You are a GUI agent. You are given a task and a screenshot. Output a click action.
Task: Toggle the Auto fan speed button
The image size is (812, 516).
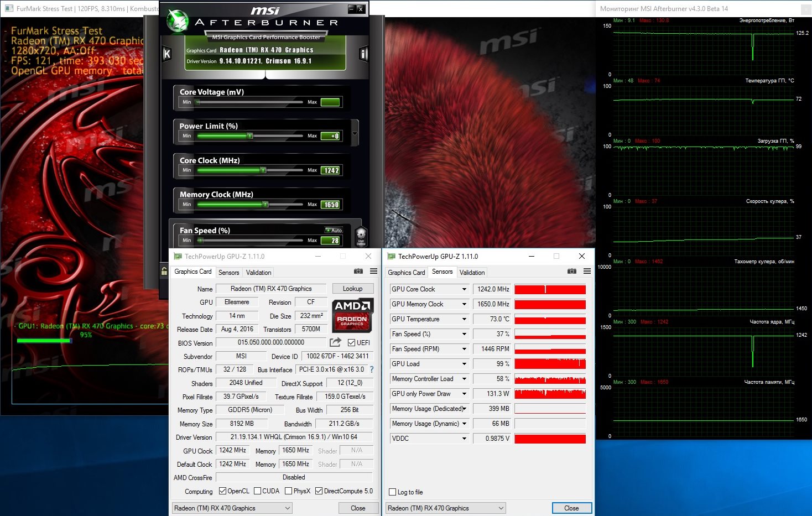[x=334, y=230]
